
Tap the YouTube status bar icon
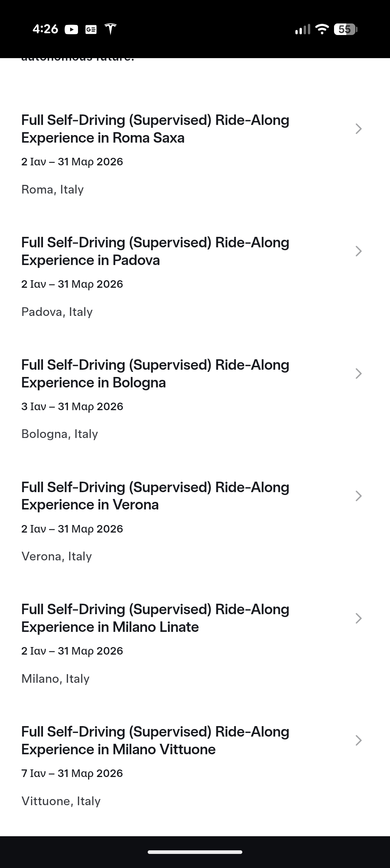[71, 29]
